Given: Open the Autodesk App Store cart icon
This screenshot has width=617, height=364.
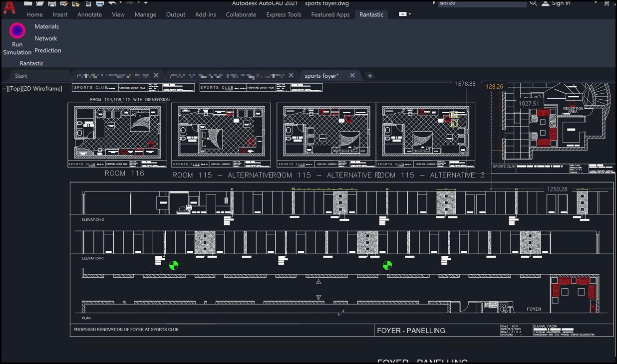Looking at the screenshot, I should (x=607, y=3).
